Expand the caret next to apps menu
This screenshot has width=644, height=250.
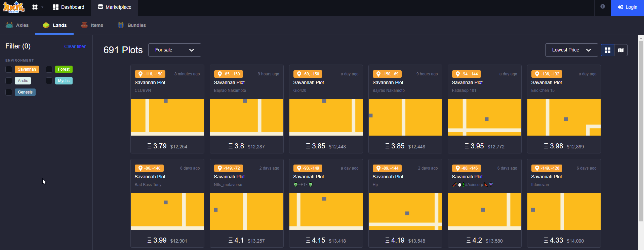pos(42,7)
